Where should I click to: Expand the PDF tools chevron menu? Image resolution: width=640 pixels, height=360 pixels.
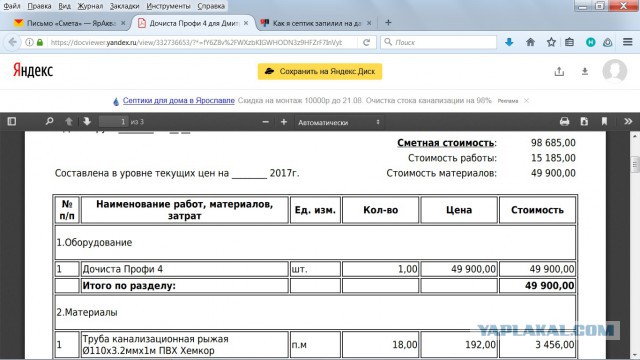628,122
